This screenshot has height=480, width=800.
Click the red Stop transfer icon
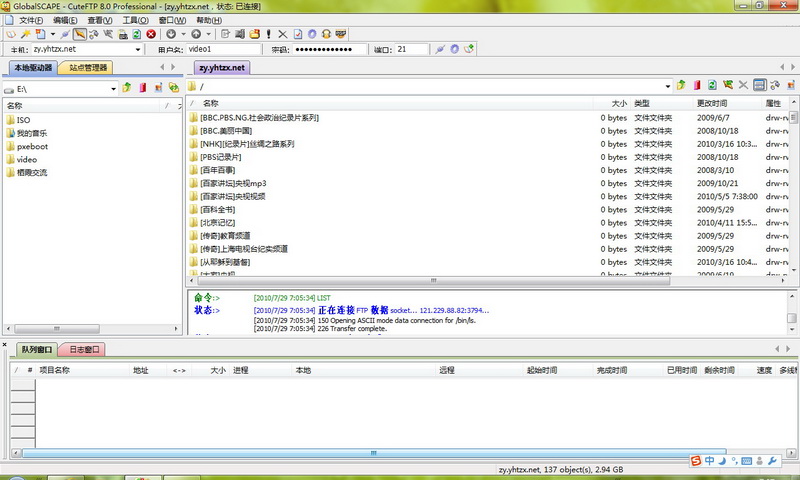tap(151, 34)
